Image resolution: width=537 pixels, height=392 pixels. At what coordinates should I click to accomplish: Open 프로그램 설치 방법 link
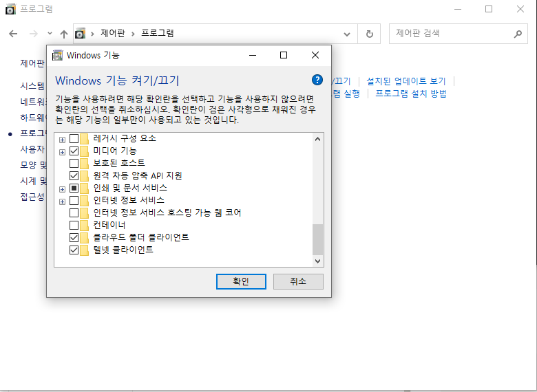[411, 94]
